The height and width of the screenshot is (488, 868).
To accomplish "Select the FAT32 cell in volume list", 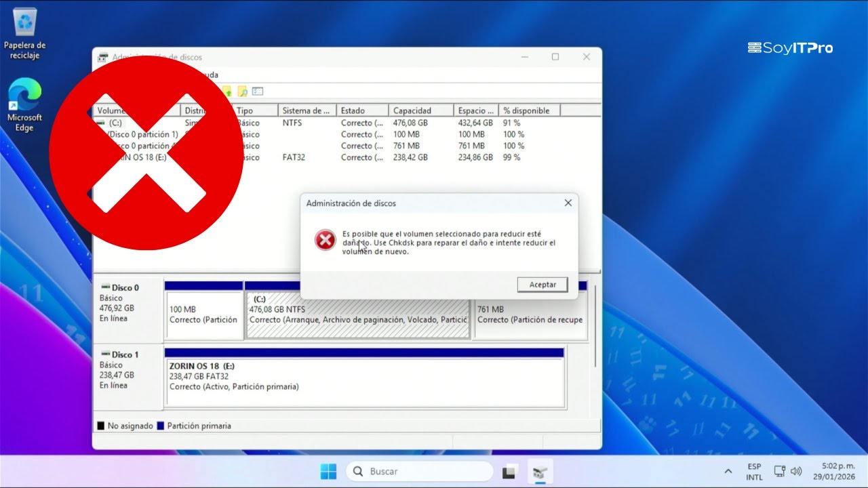I will coord(294,157).
